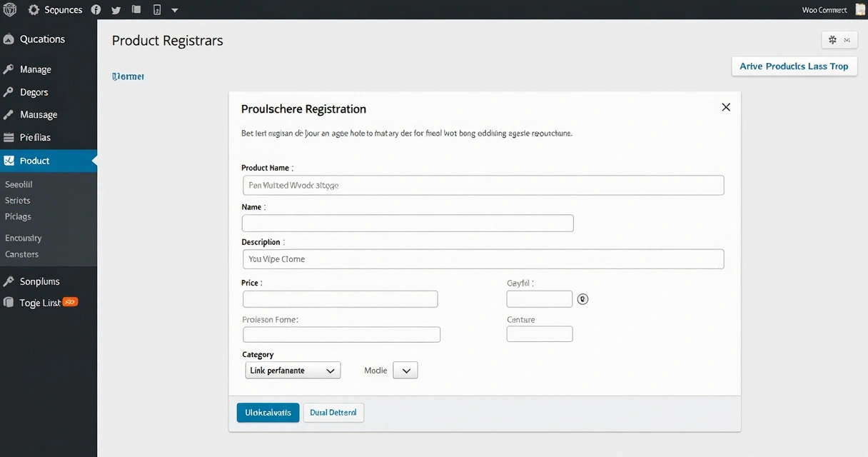This screenshot has width=868, height=457.
Task: Focus the Price input field
Action: (340, 299)
